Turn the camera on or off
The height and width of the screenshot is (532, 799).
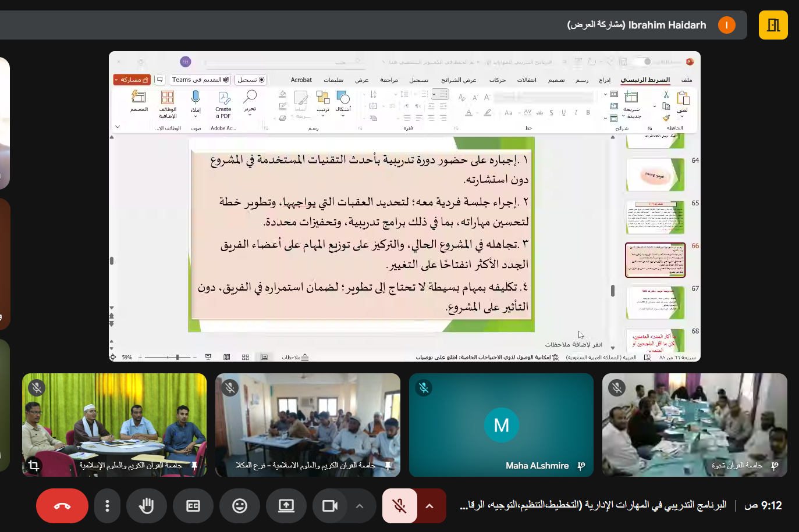tap(330, 506)
